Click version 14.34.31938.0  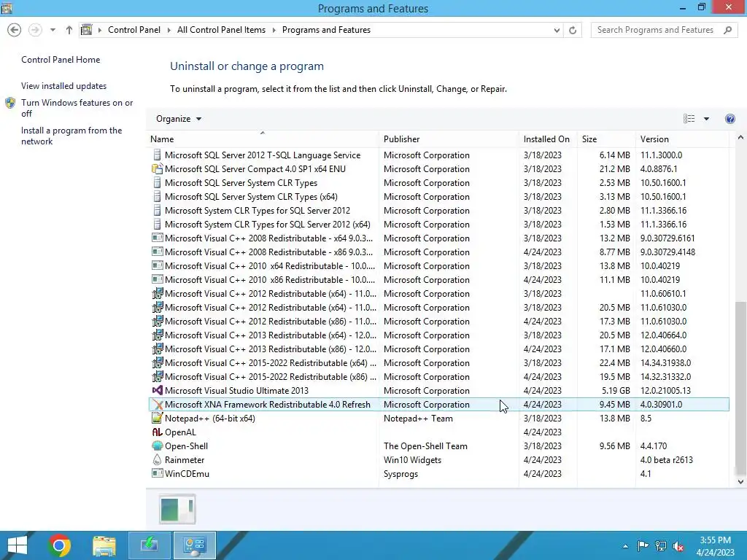click(x=665, y=363)
